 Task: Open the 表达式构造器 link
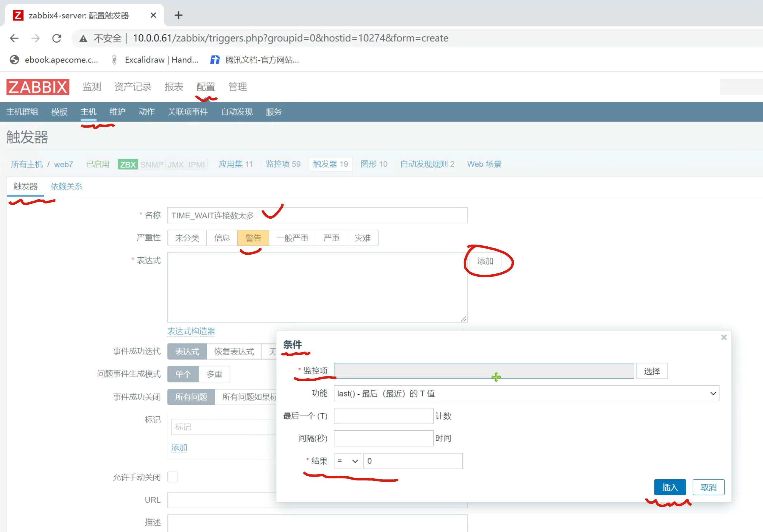(x=191, y=331)
